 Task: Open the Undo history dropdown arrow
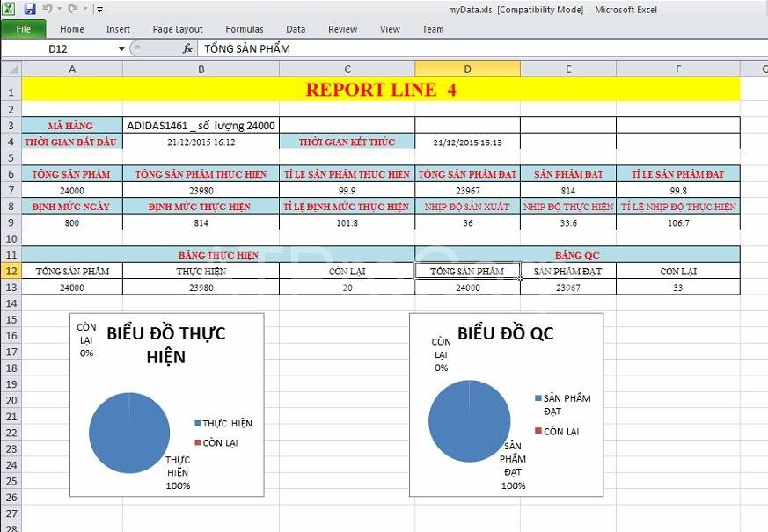click(x=58, y=10)
